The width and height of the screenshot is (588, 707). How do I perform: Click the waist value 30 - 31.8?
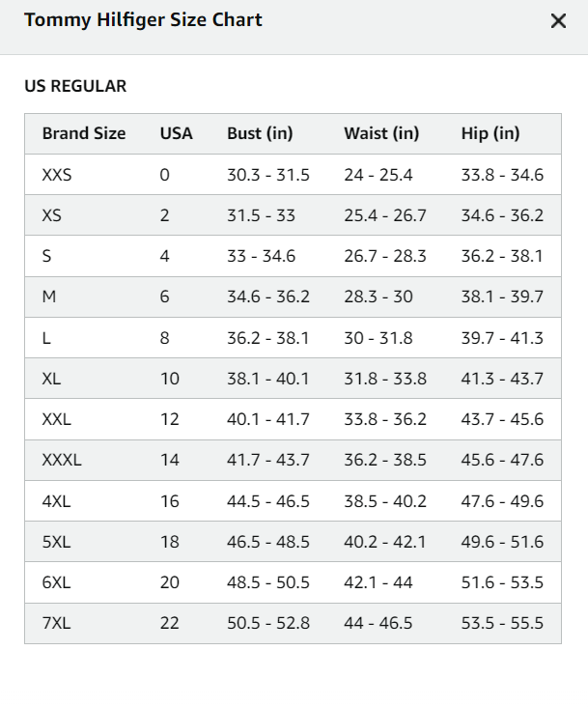coord(378,338)
